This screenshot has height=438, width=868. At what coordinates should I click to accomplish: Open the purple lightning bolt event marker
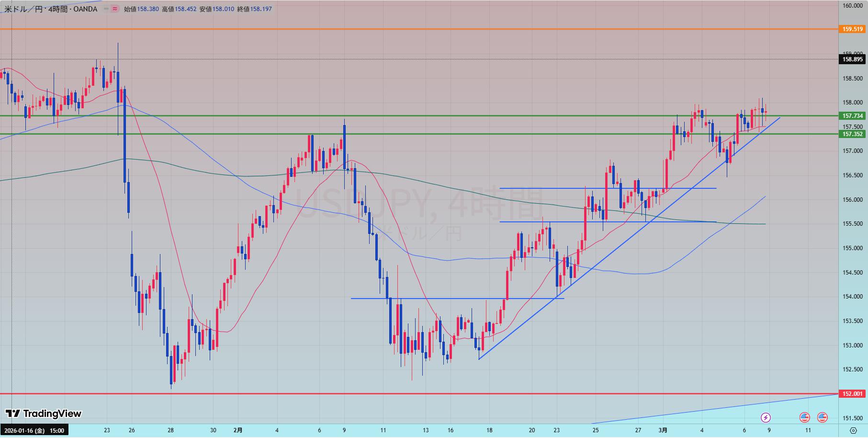pyautogui.click(x=766, y=417)
